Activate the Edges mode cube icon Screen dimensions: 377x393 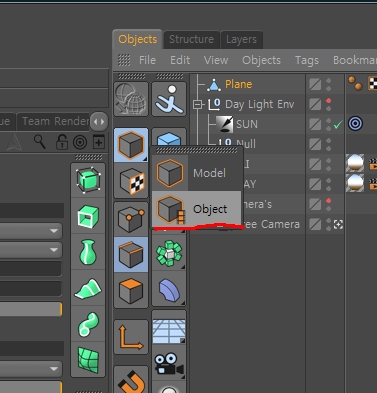(x=131, y=254)
